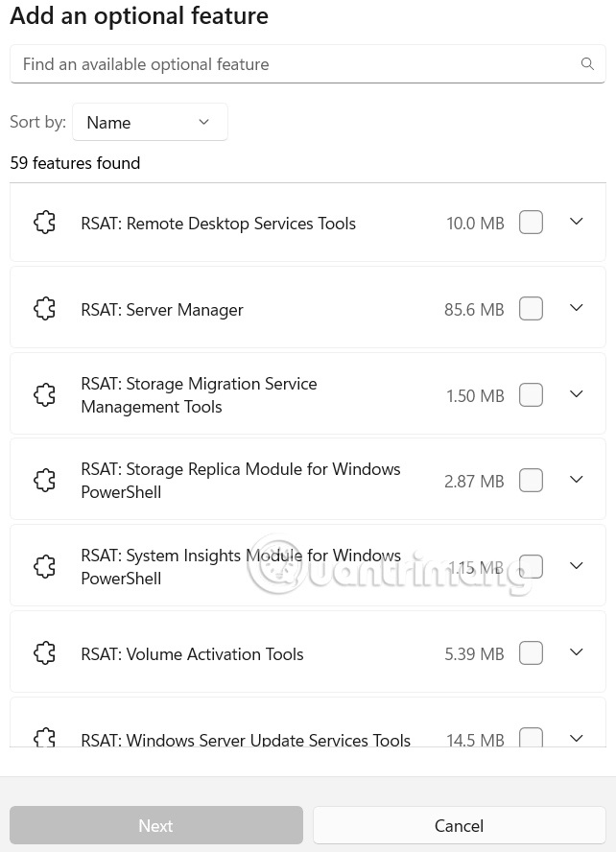Check the Storage Migration Service Management Tools box
616x852 pixels.
[x=531, y=394]
